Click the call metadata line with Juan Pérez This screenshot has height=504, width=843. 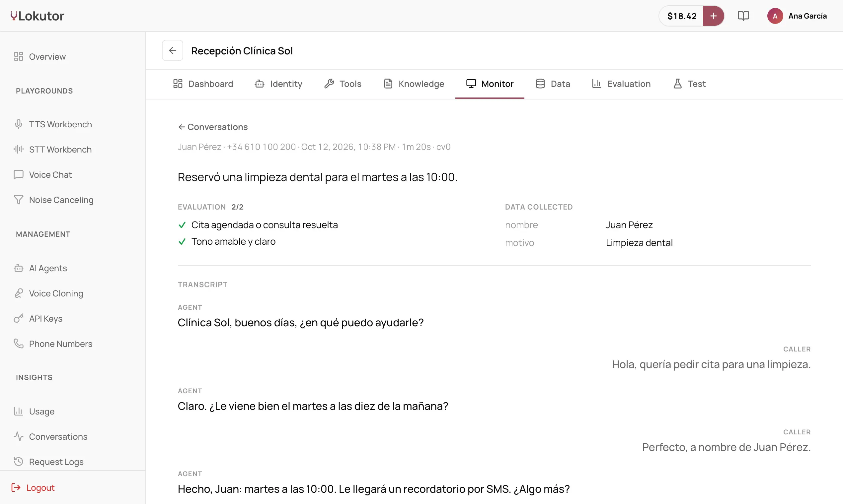[314, 147]
